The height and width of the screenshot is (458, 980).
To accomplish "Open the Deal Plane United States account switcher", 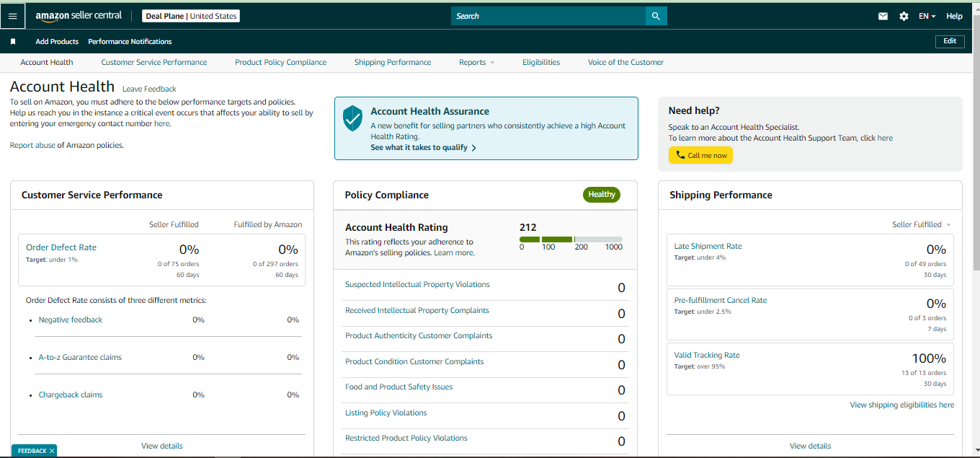I will point(190,16).
